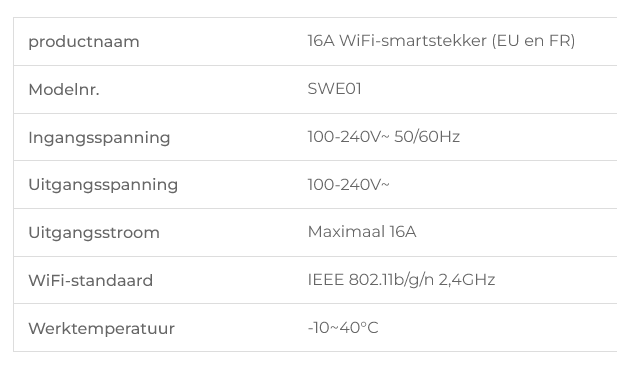Select the Maximaal 16A value

click(x=362, y=232)
